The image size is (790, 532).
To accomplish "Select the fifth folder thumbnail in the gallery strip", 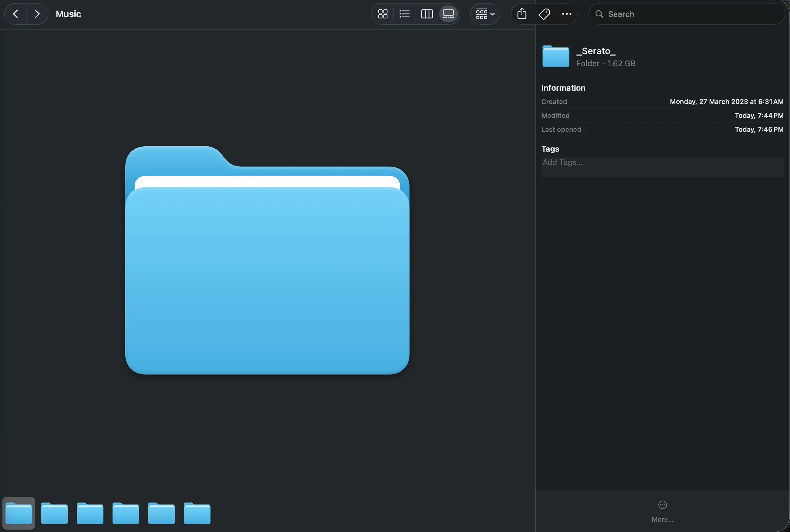I will point(161,513).
